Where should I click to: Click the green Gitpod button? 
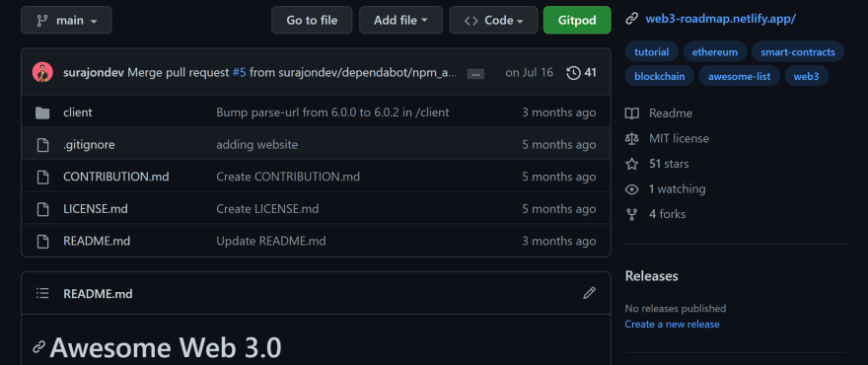[577, 20]
